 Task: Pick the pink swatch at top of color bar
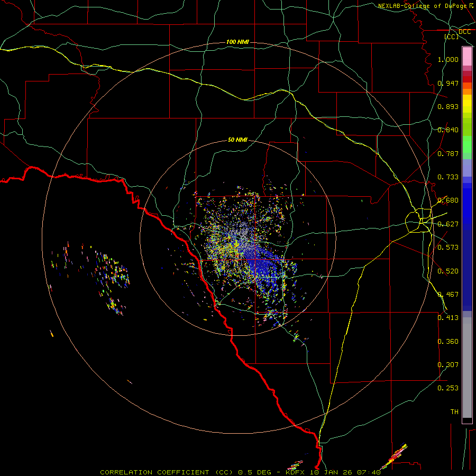pyautogui.click(x=467, y=57)
